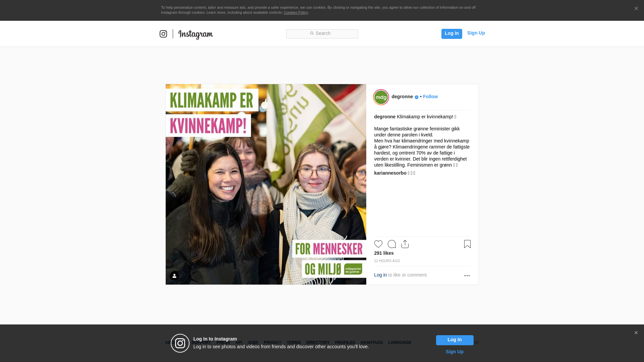This screenshot has width=644, height=362.
Task: Open kariannesorbo commenter profile
Action: (390, 173)
